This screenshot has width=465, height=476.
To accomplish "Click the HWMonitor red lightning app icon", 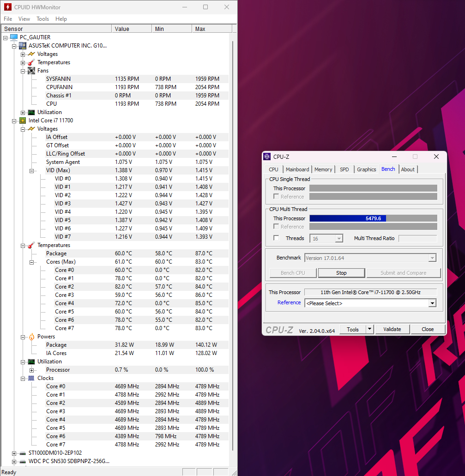I will tap(7, 6).
